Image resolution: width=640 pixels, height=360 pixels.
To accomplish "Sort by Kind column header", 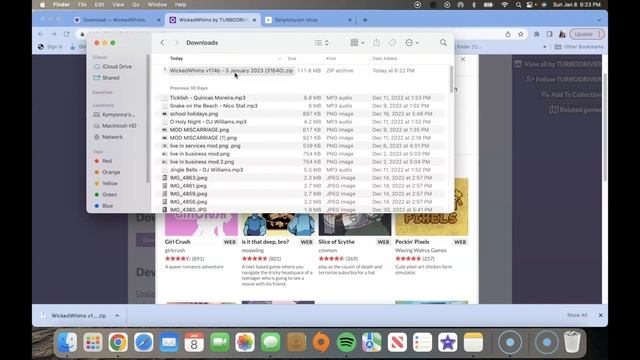I will (331, 58).
